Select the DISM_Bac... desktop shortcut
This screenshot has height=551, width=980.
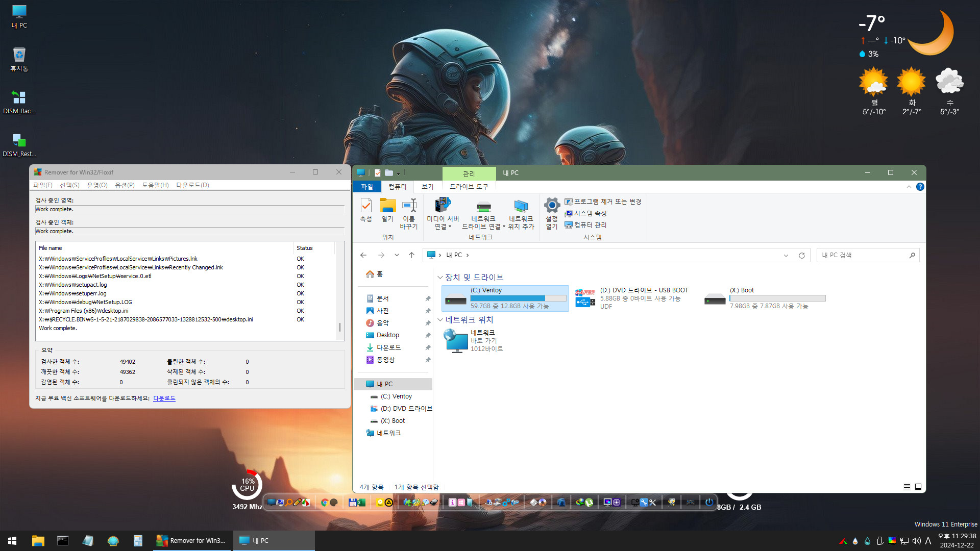[19, 102]
